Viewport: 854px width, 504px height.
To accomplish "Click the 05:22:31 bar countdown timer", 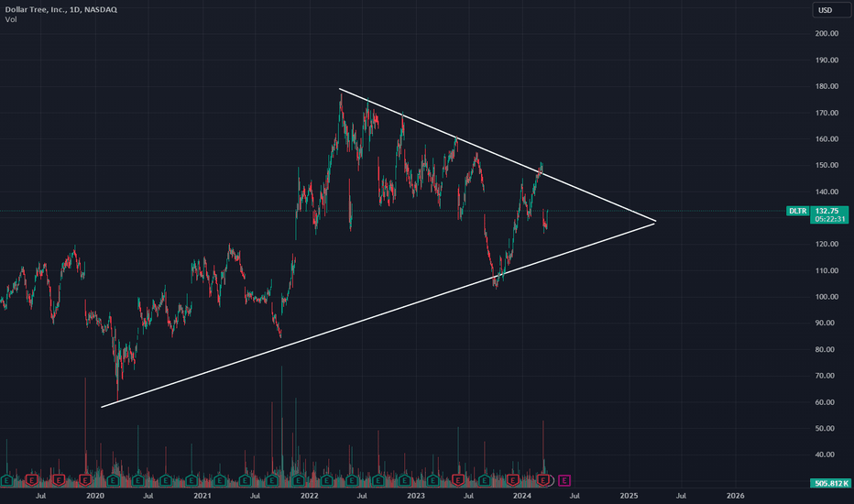I will (829, 220).
